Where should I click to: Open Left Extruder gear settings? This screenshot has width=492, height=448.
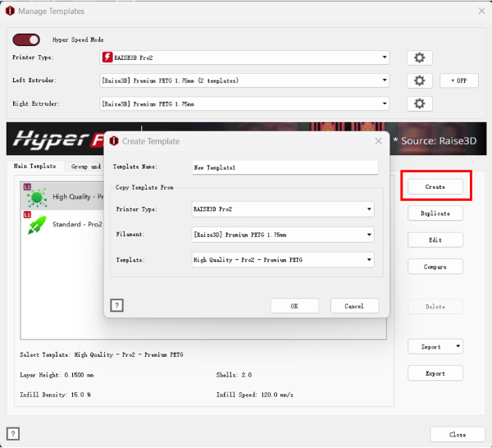(419, 81)
